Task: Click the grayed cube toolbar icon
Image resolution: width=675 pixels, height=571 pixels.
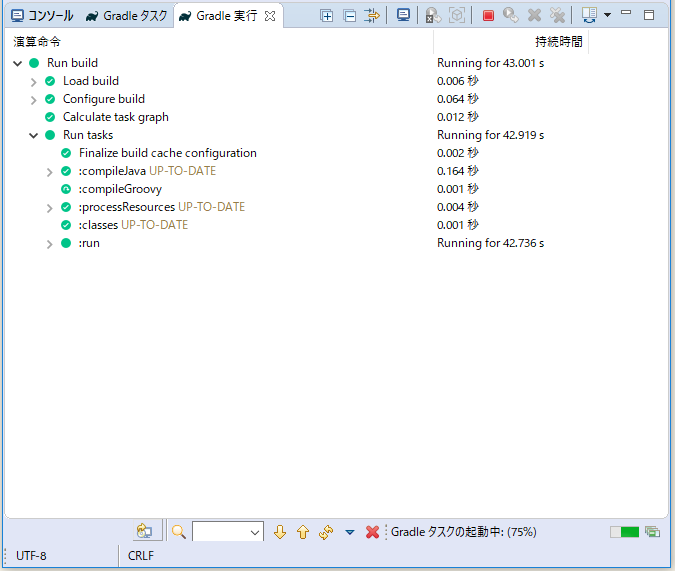Action: point(457,16)
